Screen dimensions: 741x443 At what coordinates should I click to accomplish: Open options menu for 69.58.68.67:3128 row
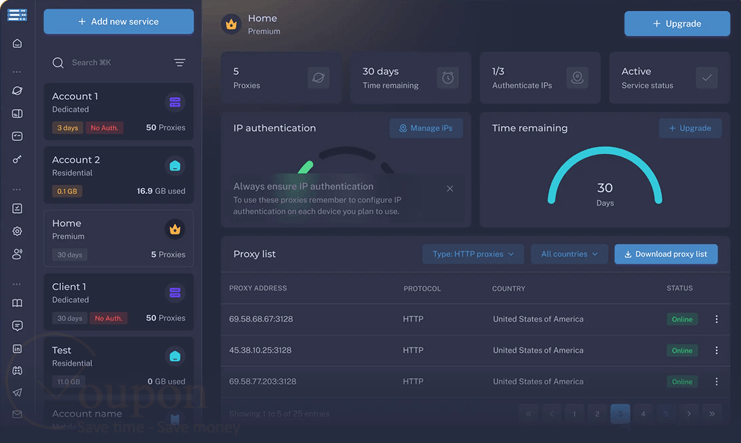point(716,319)
